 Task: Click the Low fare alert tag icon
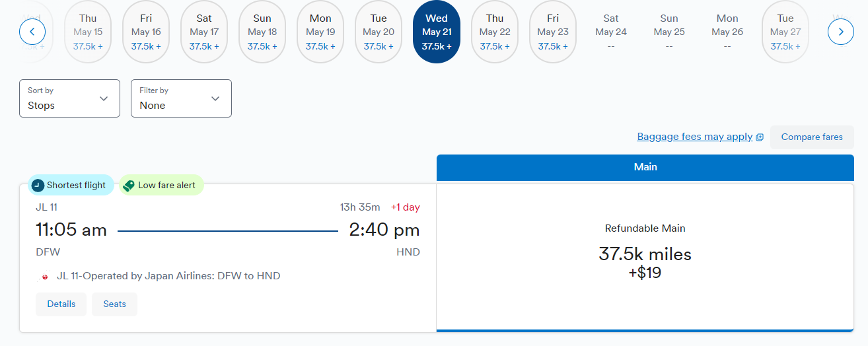(x=129, y=186)
